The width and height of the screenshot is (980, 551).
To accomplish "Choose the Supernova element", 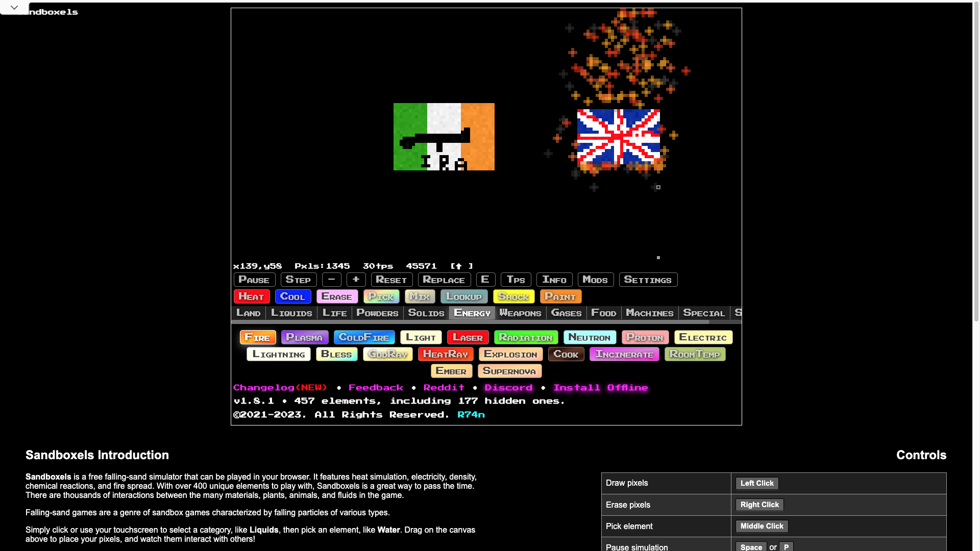I will click(509, 371).
